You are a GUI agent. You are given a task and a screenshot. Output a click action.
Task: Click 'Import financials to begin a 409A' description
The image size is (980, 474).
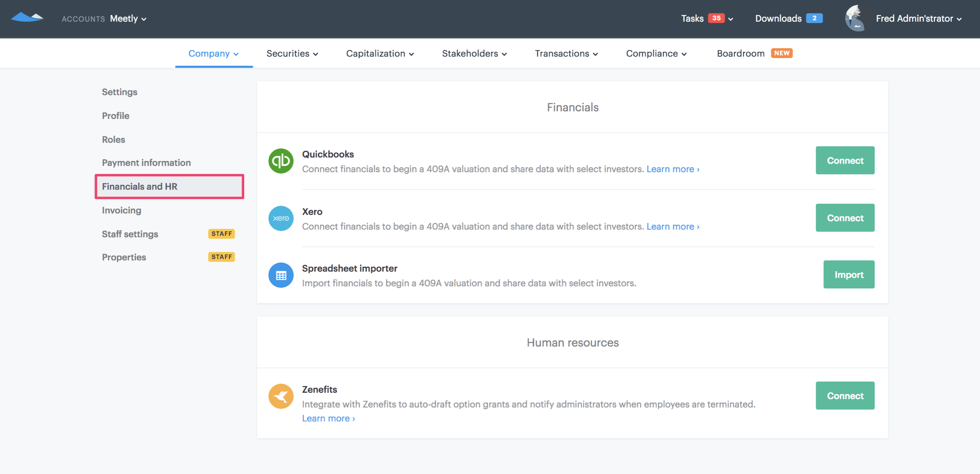coord(469,283)
